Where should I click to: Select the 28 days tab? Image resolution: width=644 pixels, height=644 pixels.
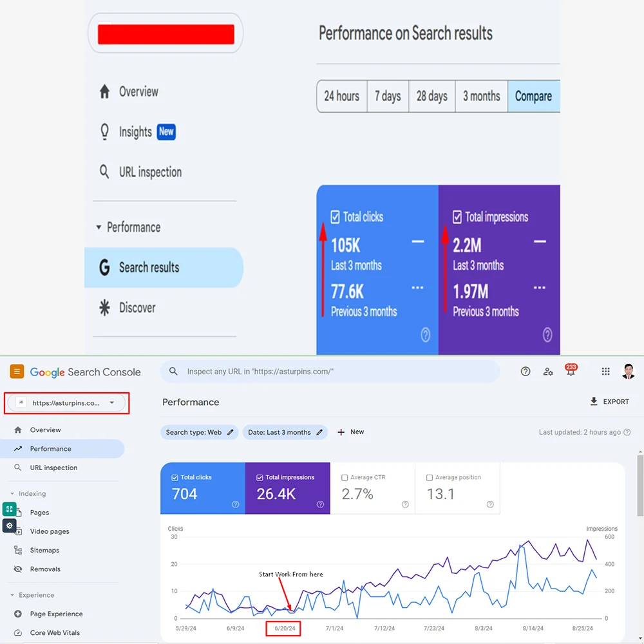[431, 97]
